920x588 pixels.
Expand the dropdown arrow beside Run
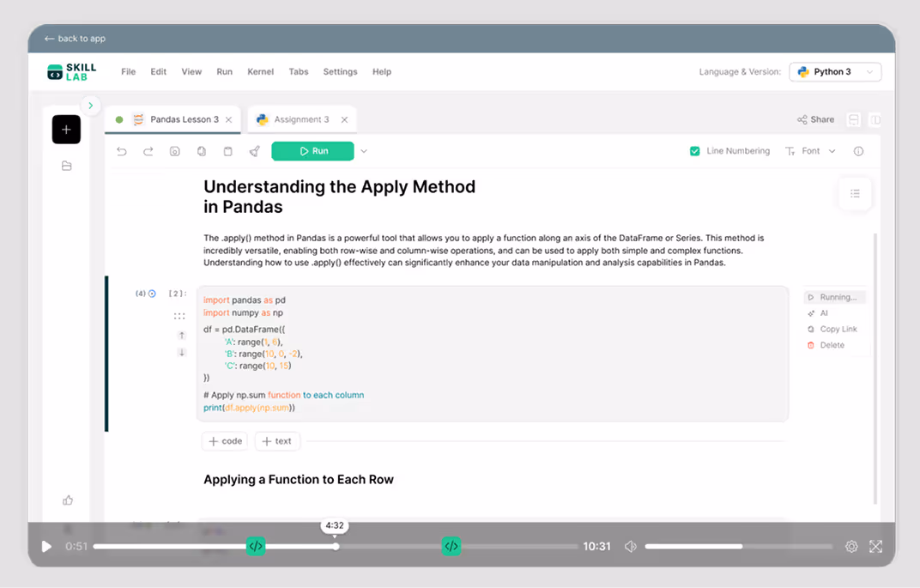364,151
